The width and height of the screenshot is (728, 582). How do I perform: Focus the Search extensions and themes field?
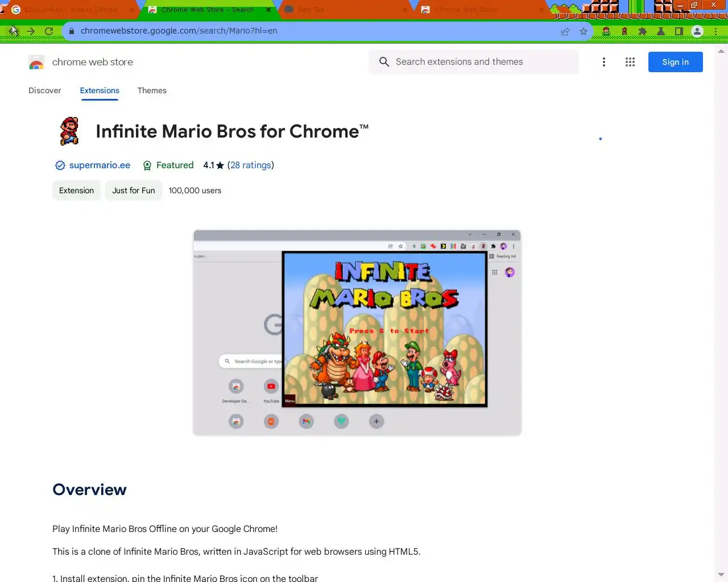(474, 62)
